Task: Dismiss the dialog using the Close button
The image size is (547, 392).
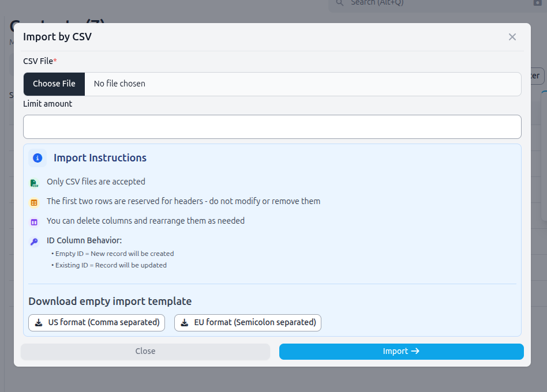Action: (145, 351)
